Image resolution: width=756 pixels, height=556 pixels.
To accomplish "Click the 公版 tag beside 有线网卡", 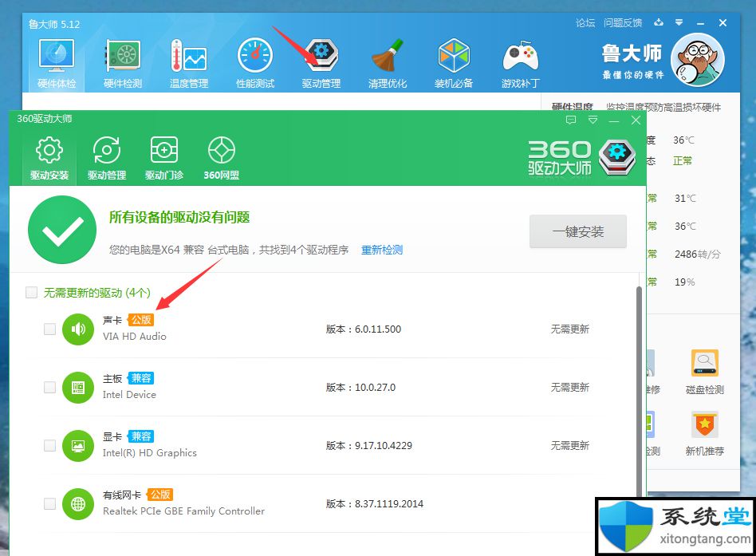I will (160, 495).
